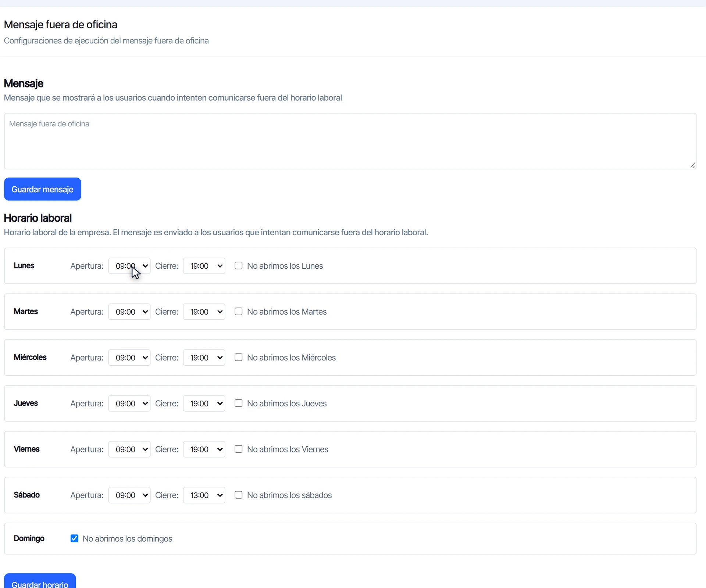Open the Miércoles Cierre time dropdown

coord(204,358)
